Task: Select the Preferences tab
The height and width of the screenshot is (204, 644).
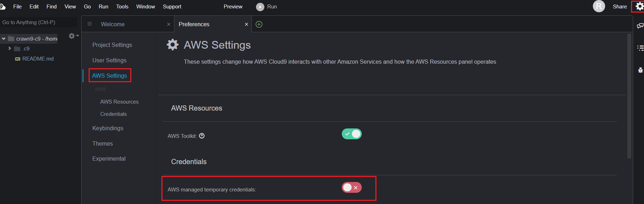Action: (213, 24)
